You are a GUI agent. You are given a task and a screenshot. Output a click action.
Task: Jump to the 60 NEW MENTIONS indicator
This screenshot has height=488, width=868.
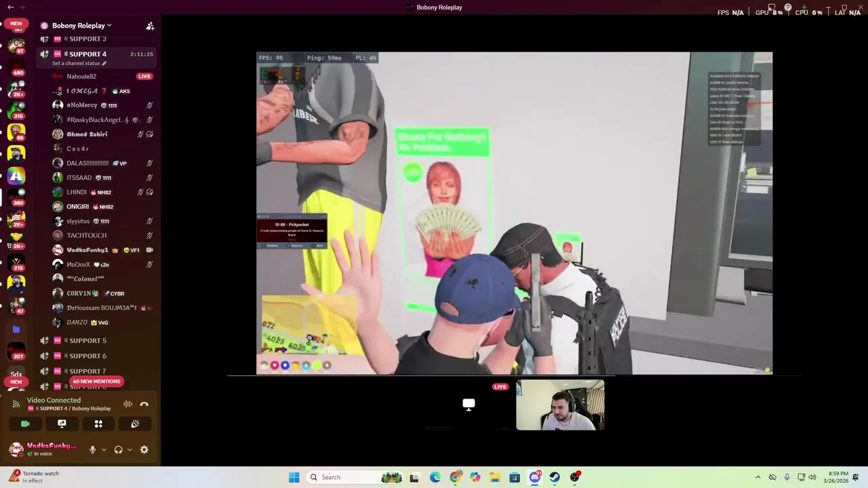point(96,382)
